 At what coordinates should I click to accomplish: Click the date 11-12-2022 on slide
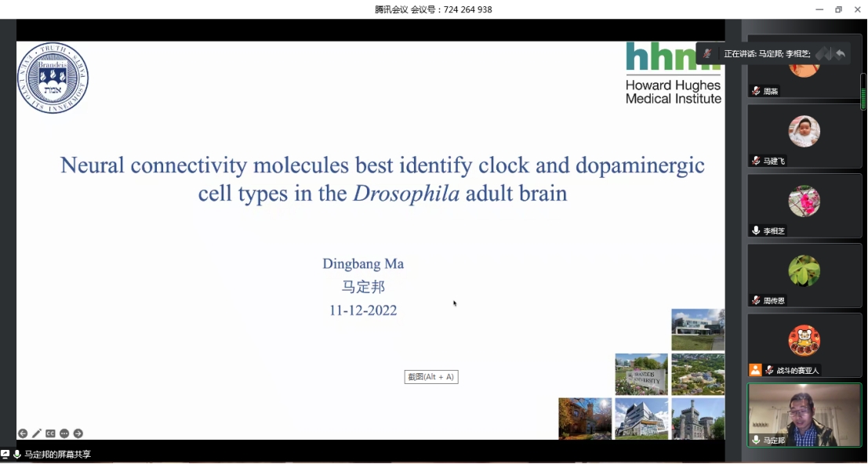[363, 310]
